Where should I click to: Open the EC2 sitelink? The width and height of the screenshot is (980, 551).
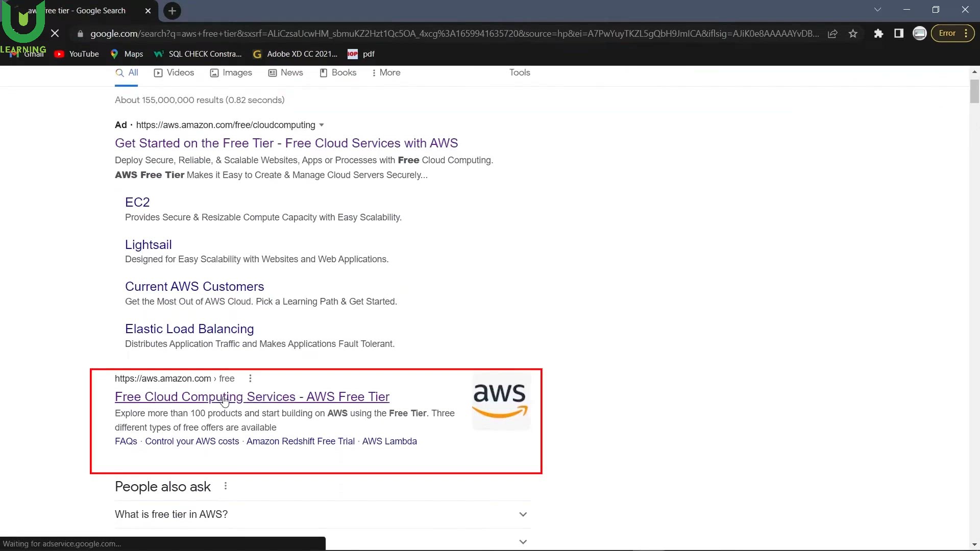[137, 203]
